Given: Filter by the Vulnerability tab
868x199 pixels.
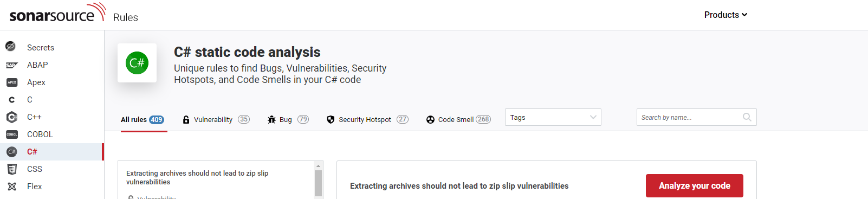Looking at the screenshot, I should (x=216, y=119).
